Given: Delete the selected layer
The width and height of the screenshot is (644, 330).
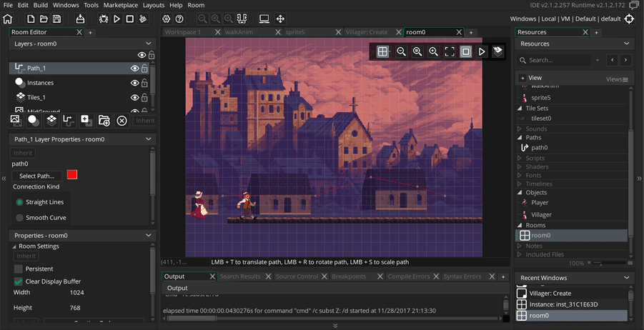Looking at the screenshot, I should 122,120.
